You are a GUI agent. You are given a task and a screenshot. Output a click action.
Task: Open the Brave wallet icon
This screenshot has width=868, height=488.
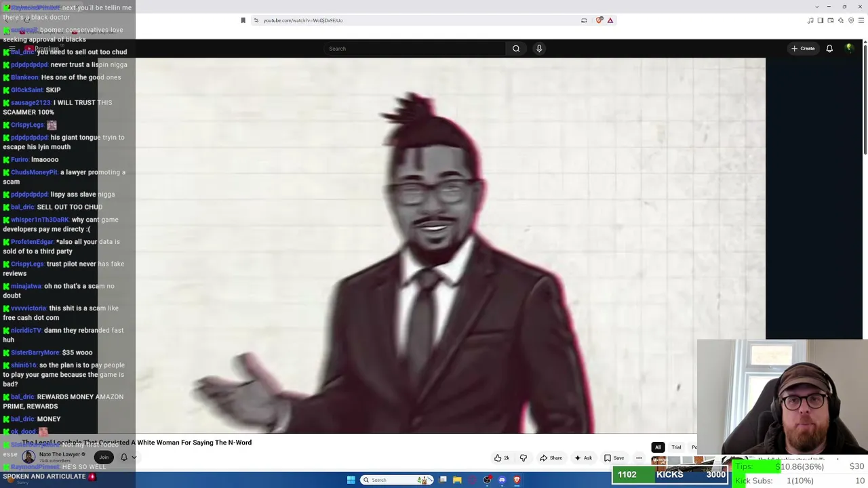831,20
